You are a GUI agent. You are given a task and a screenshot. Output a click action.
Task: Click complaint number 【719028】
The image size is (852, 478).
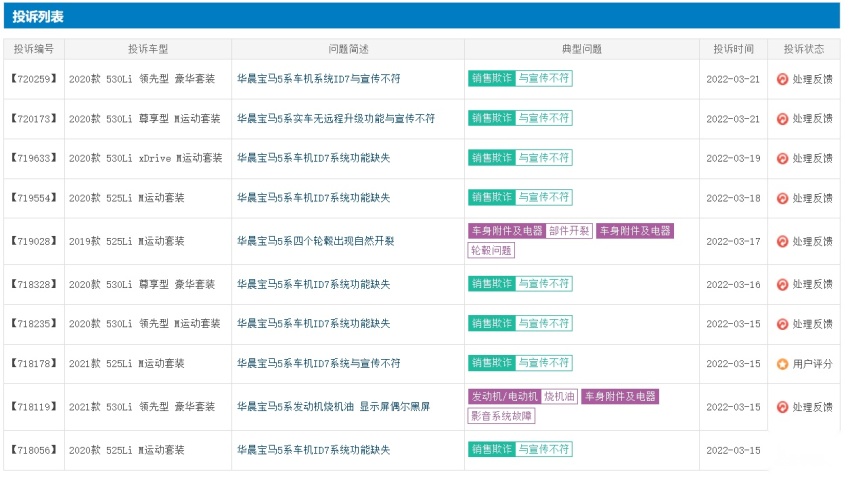[34, 241]
